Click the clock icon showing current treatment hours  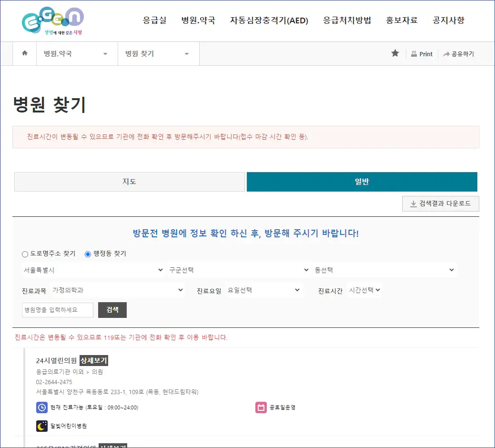click(42, 407)
